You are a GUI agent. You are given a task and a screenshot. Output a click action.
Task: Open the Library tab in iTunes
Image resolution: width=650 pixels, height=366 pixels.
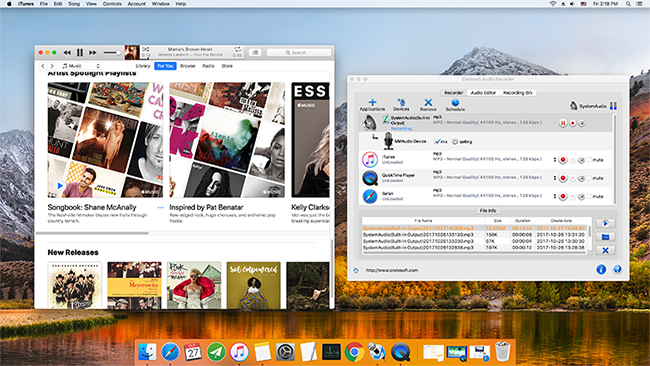(x=143, y=66)
